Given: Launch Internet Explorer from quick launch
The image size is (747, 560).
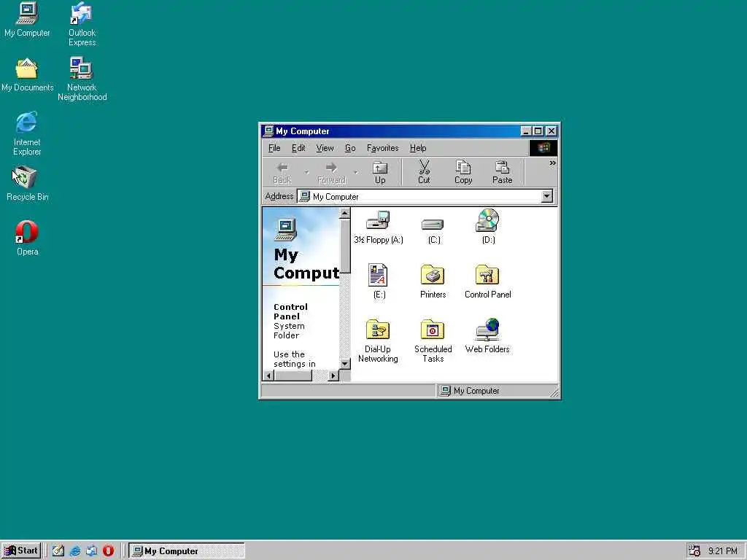Looking at the screenshot, I should 75,551.
